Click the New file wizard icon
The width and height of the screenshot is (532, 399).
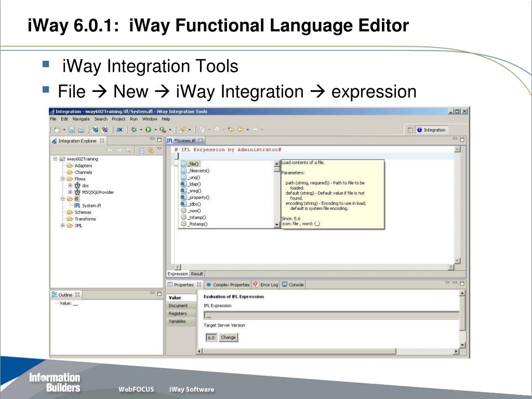(57, 129)
